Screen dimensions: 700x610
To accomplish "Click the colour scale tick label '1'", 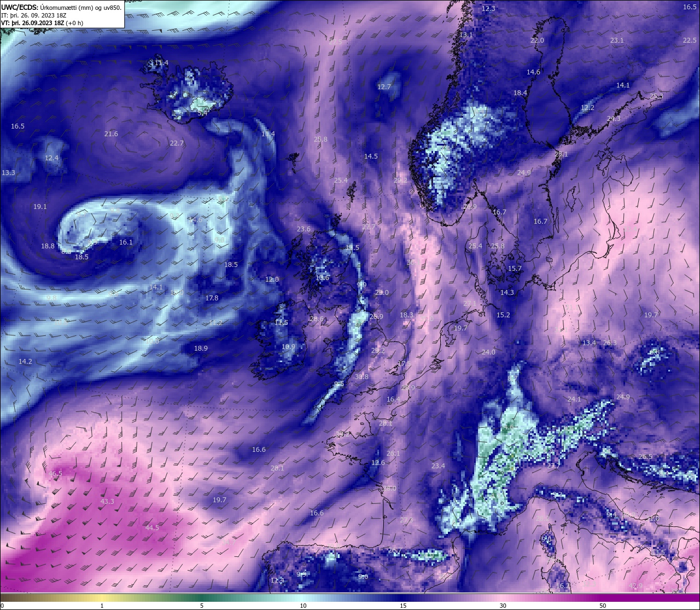I will pos(102,606).
